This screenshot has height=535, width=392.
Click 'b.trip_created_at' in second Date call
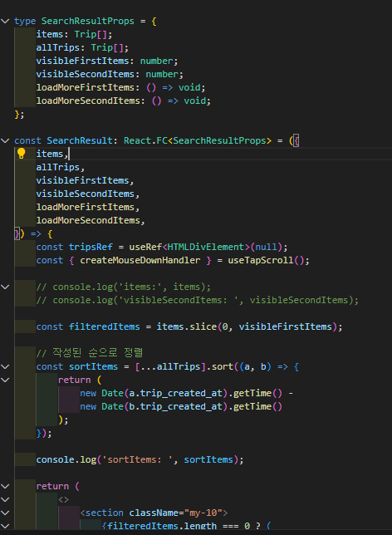pyautogui.click(x=176, y=407)
